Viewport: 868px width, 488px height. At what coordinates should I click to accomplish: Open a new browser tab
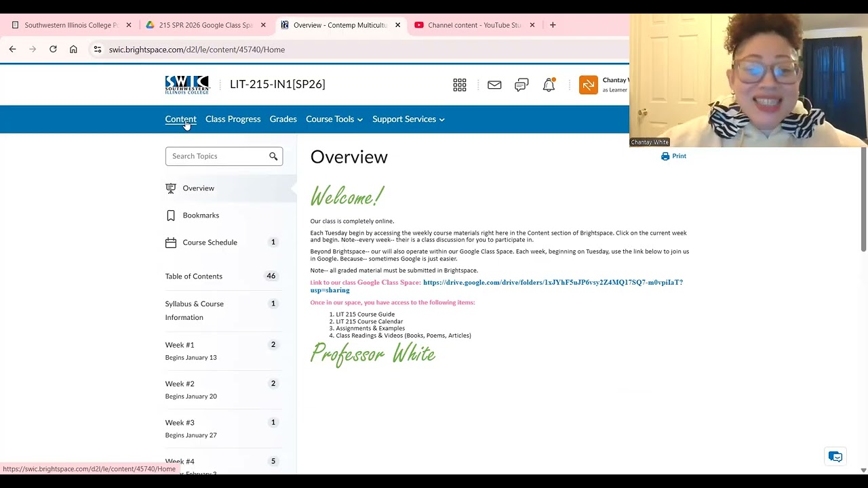(x=553, y=25)
